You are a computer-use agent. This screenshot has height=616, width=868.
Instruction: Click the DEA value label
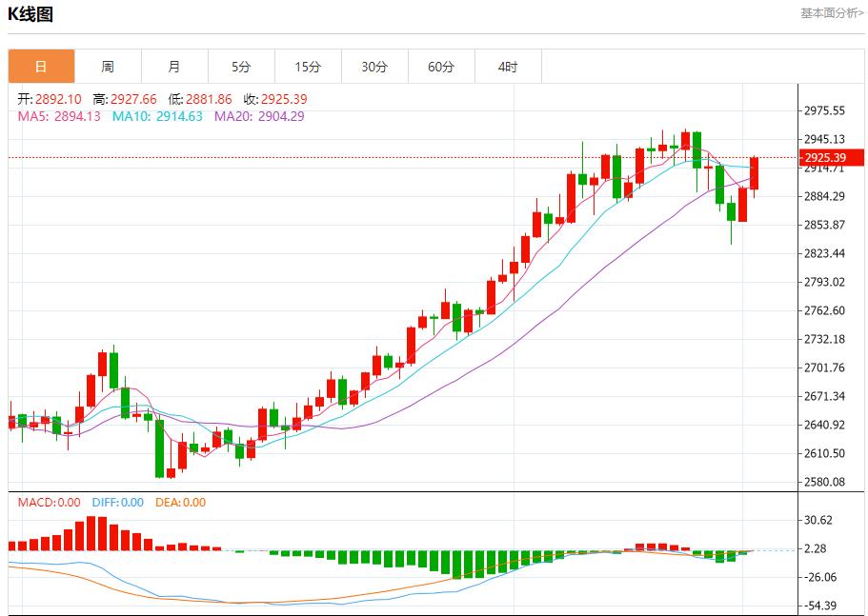coord(180,502)
